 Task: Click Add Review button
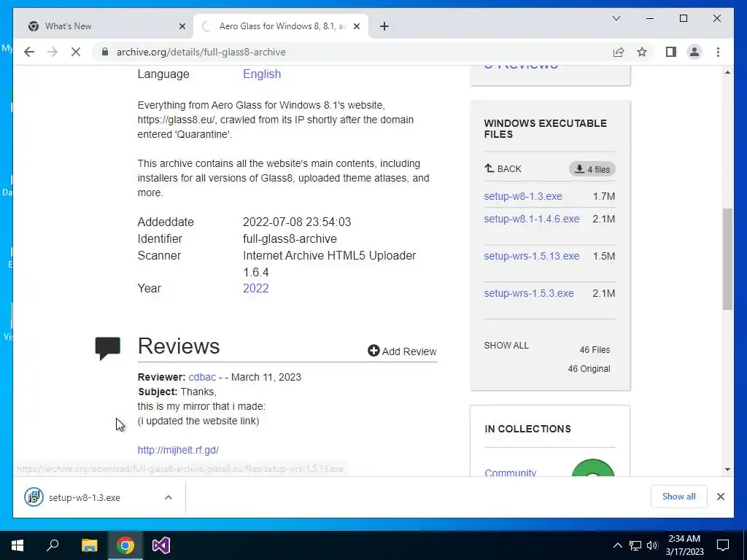(x=402, y=351)
